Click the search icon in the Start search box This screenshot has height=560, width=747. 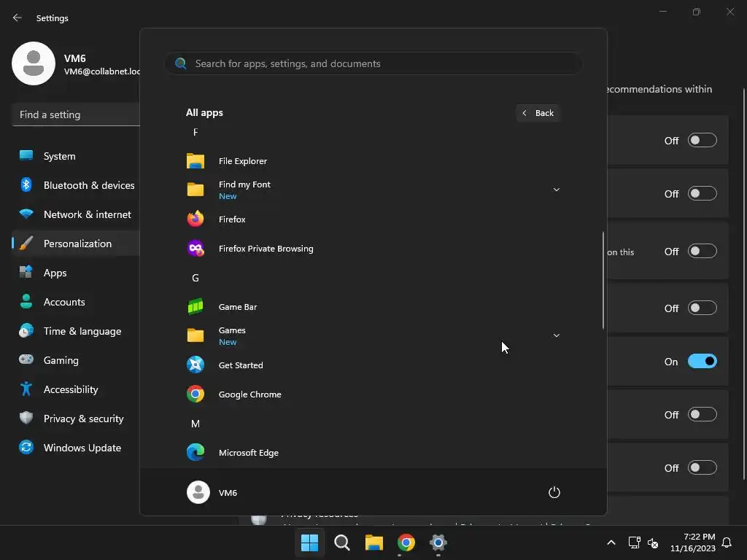pos(181,63)
